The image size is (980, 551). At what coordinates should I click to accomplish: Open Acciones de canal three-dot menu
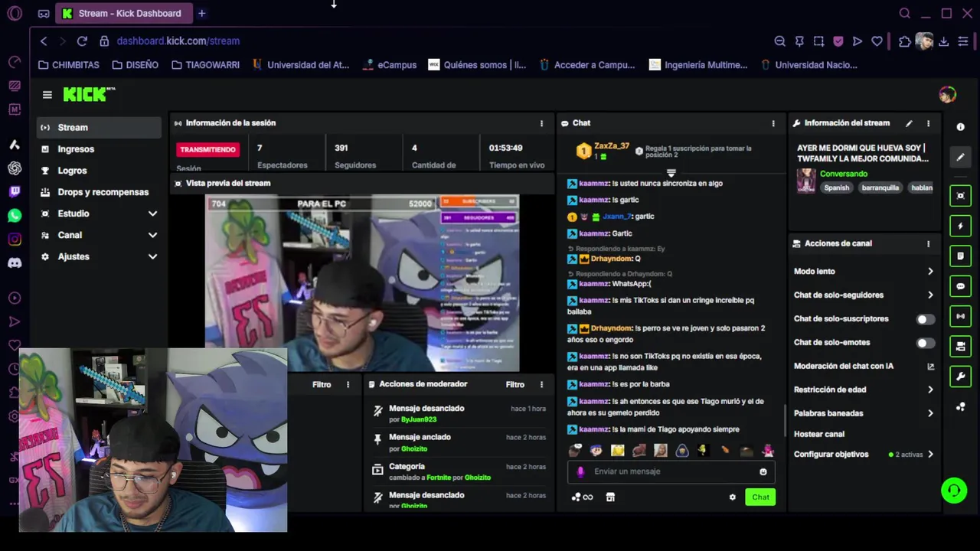click(928, 244)
